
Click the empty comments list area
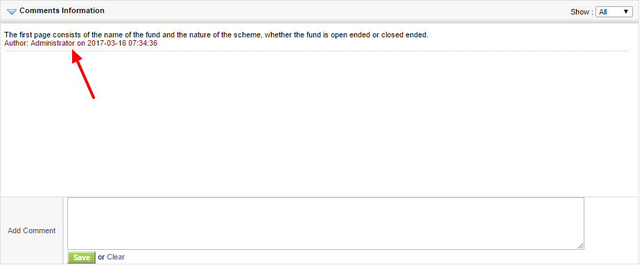pos(320,123)
